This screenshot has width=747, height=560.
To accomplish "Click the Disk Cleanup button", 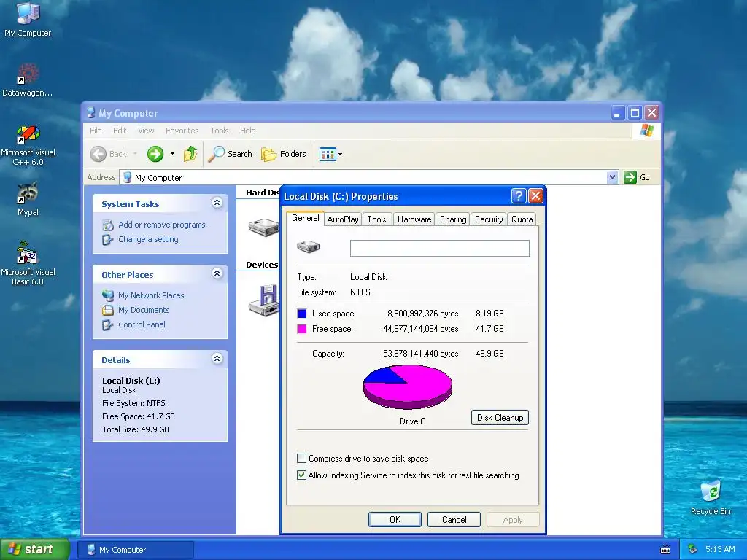I will (500, 418).
